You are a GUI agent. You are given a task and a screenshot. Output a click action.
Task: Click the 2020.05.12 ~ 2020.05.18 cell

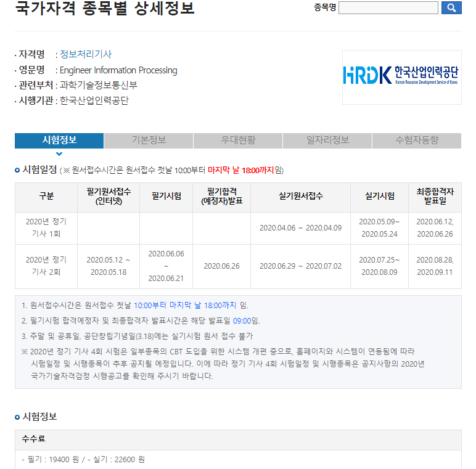tap(109, 266)
